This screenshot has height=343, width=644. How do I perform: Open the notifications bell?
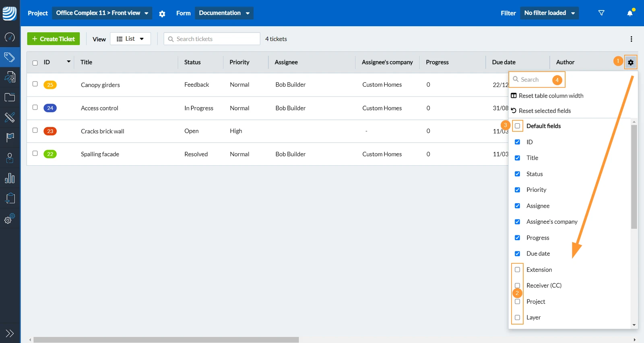(630, 13)
